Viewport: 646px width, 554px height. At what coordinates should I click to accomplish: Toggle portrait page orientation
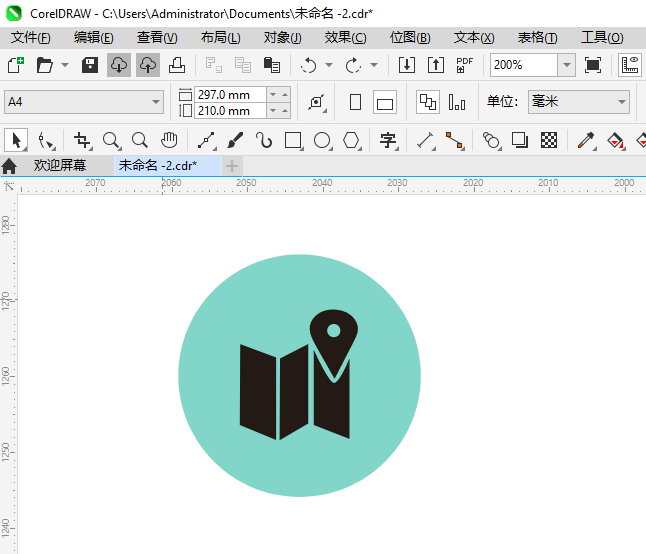[355, 102]
